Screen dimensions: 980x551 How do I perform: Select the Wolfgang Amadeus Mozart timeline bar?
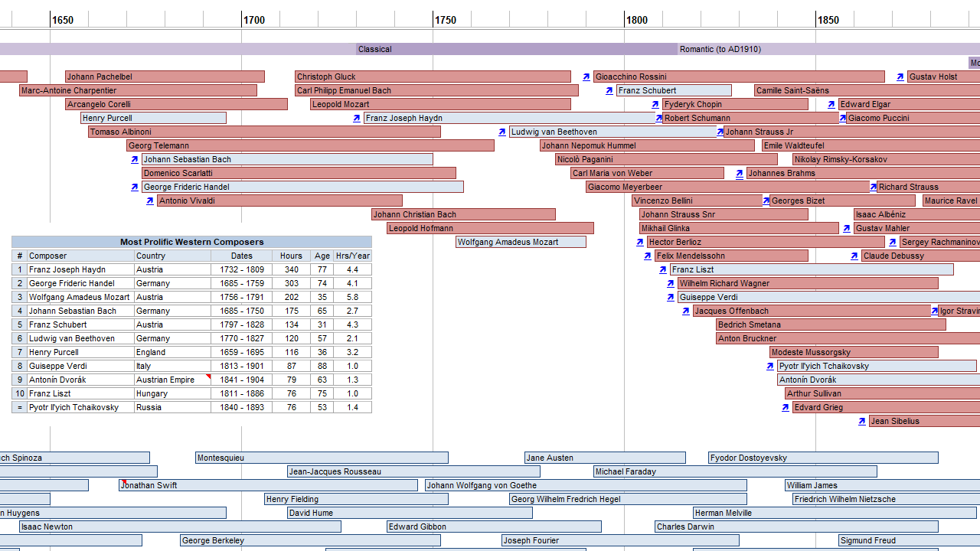click(x=521, y=242)
